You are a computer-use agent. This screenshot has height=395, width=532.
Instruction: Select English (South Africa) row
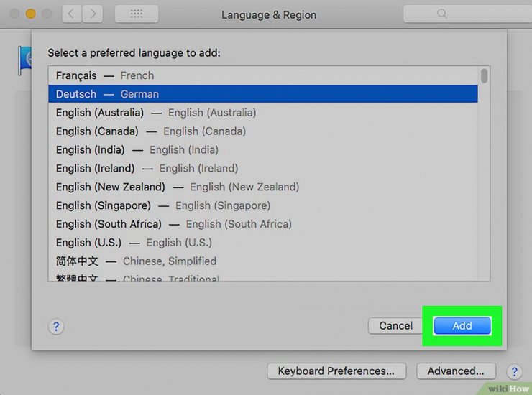263,224
